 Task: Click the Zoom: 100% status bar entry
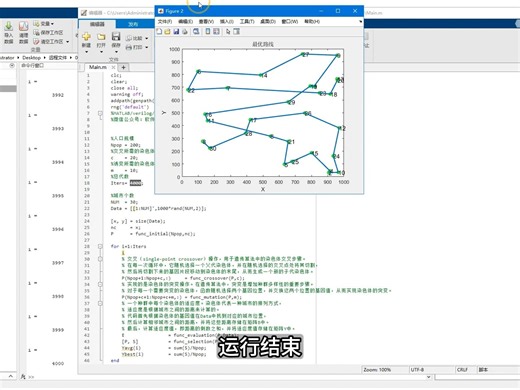(377, 370)
